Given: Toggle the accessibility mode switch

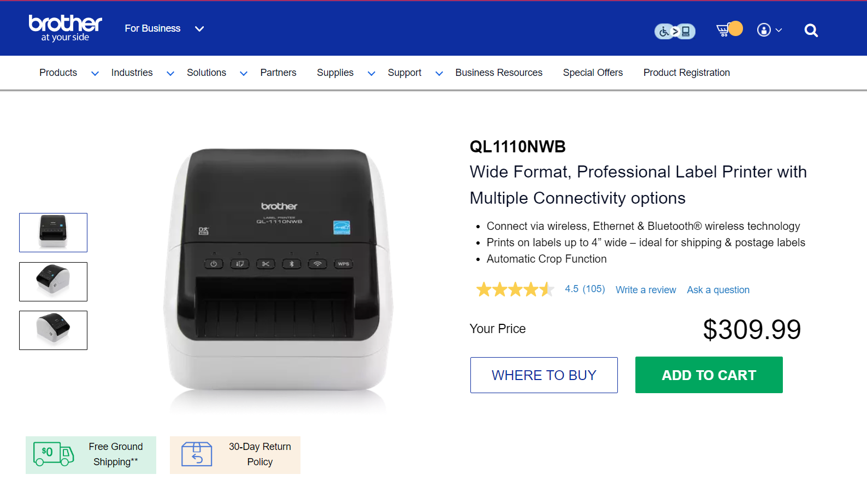Looking at the screenshot, I should click(x=675, y=32).
